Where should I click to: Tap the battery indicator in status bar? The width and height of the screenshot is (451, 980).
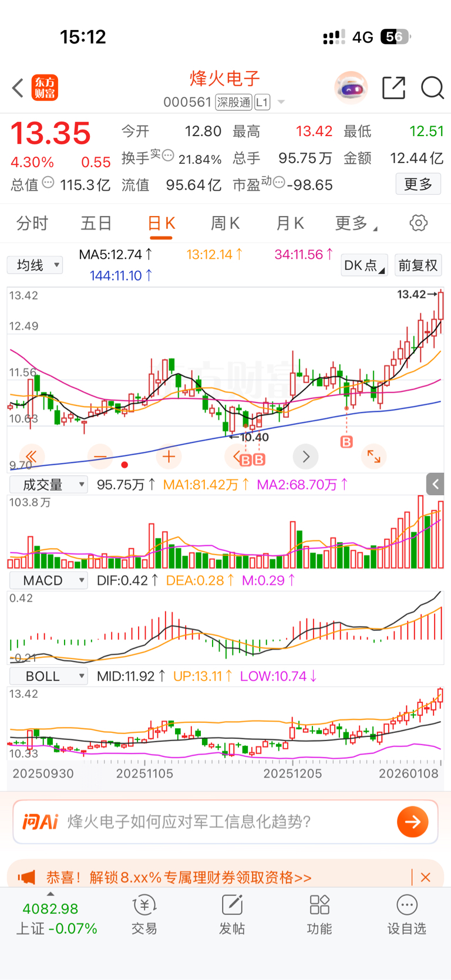pyautogui.click(x=396, y=37)
